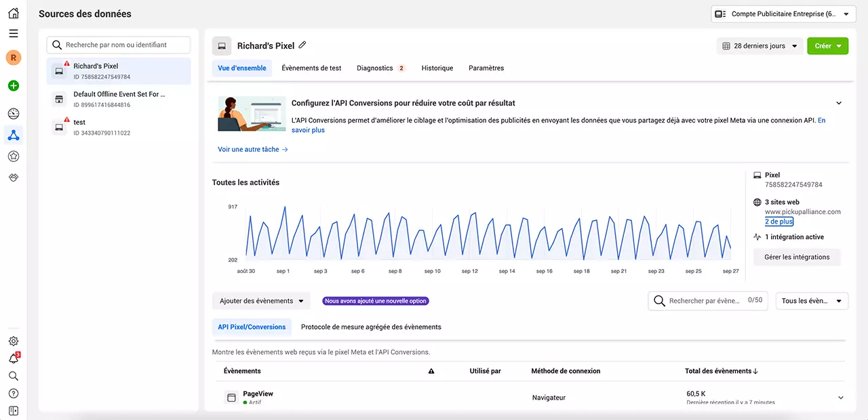868x420 pixels.
Task: Edit pixel name with the pencil icon
Action: pyautogui.click(x=302, y=45)
